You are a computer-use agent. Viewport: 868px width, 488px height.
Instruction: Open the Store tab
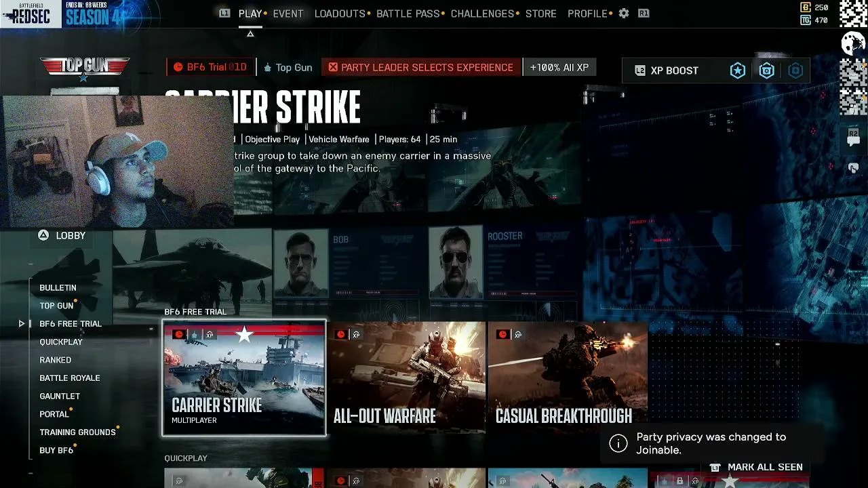pos(541,14)
